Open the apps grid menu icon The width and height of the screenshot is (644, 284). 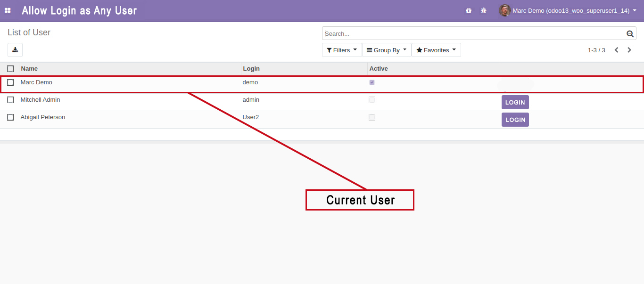tap(8, 10)
